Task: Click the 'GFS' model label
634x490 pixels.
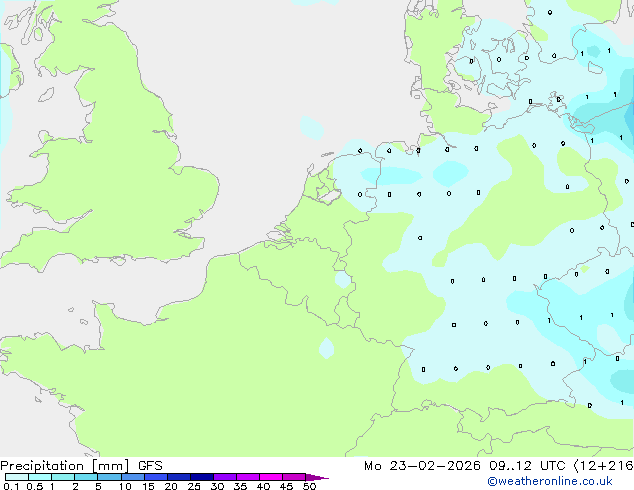Action: click(x=150, y=466)
